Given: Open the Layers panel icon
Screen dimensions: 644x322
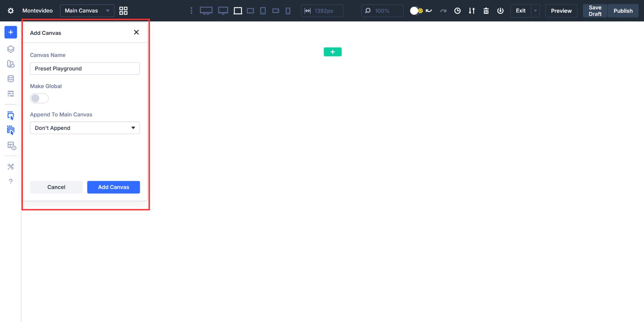Looking at the screenshot, I should coord(10,49).
